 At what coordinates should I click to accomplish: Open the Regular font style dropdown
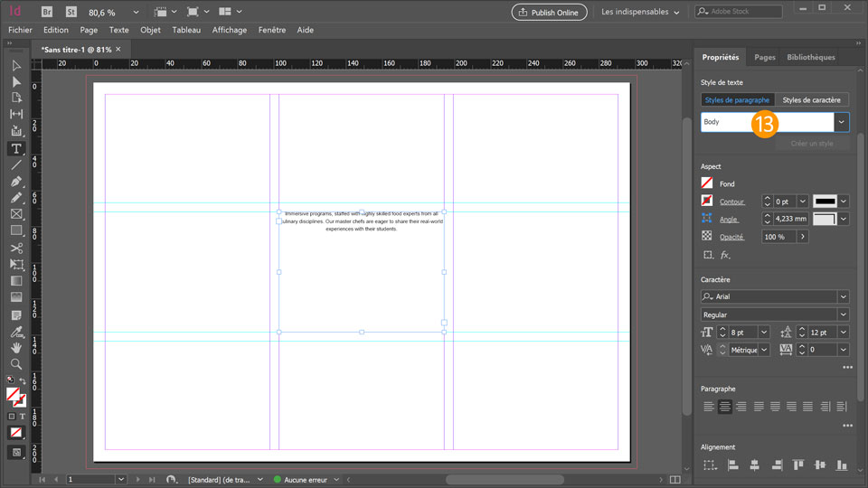(843, 314)
